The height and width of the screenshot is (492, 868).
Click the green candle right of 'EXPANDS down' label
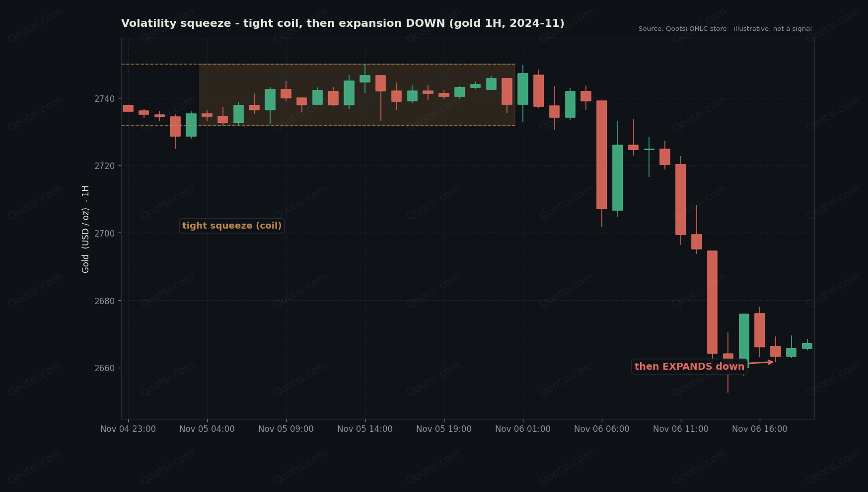pos(744,341)
